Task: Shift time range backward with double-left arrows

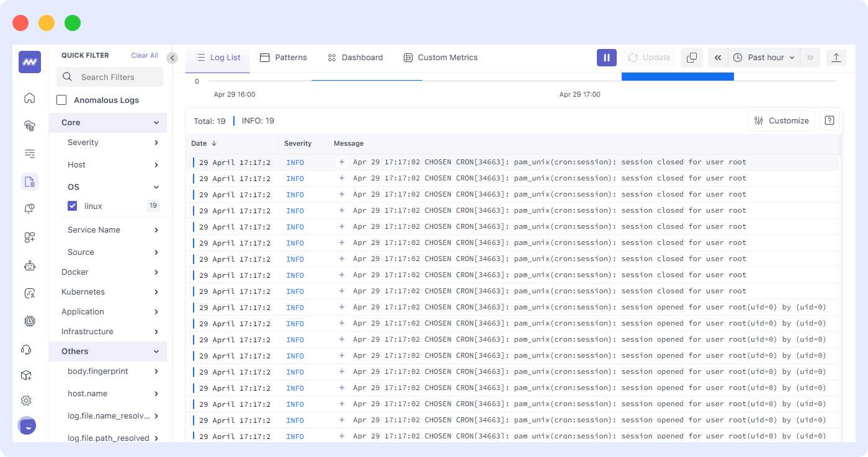Action: click(x=718, y=58)
